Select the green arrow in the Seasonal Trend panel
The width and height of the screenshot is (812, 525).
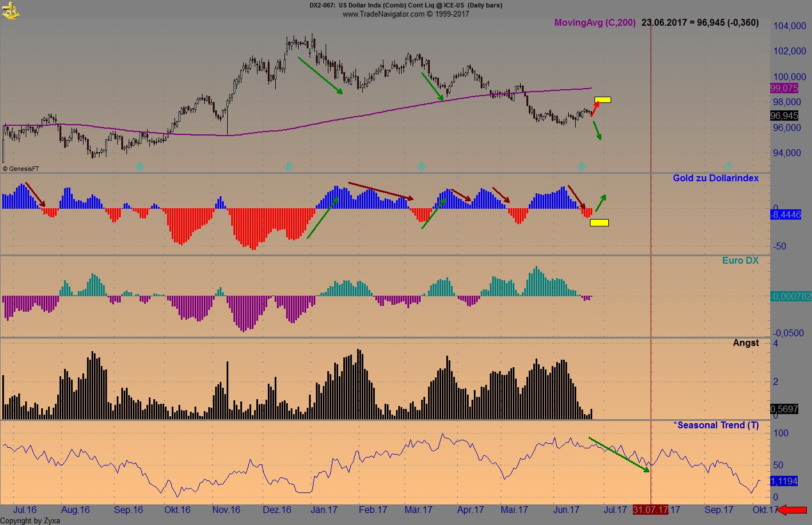coord(618,455)
